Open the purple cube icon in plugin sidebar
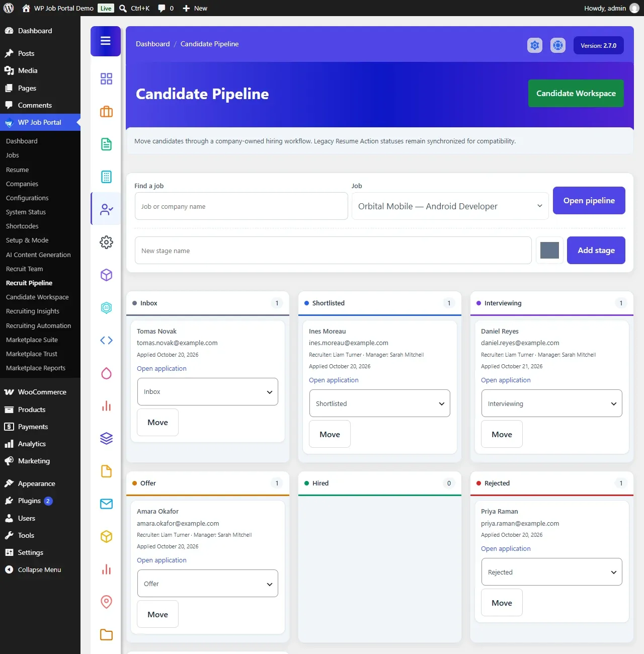 (106, 275)
